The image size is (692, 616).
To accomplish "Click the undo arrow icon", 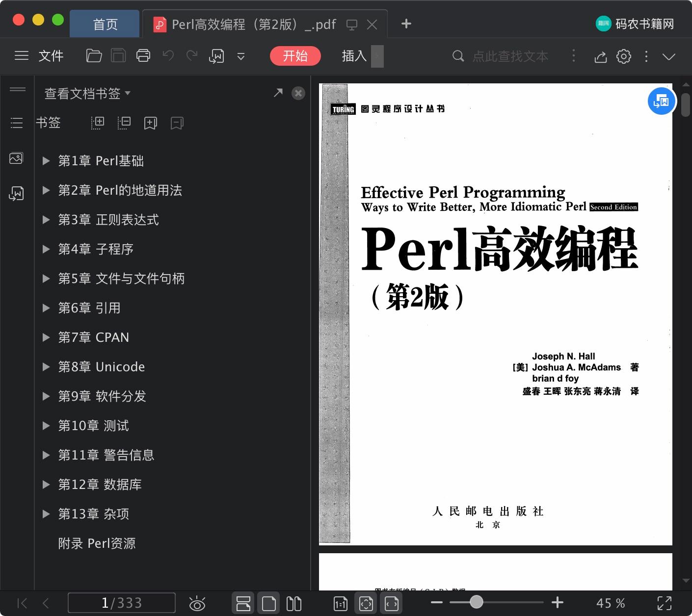I will [x=168, y=56].
